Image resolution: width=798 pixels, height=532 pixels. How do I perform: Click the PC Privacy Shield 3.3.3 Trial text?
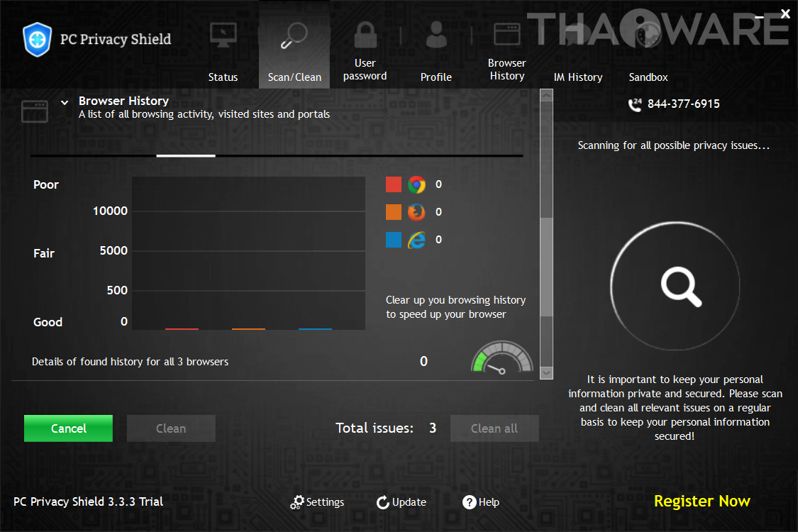89,502
